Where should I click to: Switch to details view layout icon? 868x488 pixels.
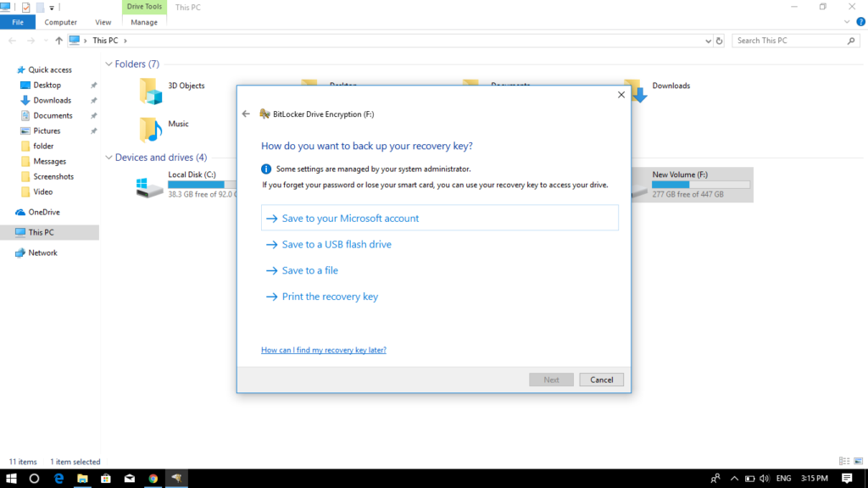[844, 461]
